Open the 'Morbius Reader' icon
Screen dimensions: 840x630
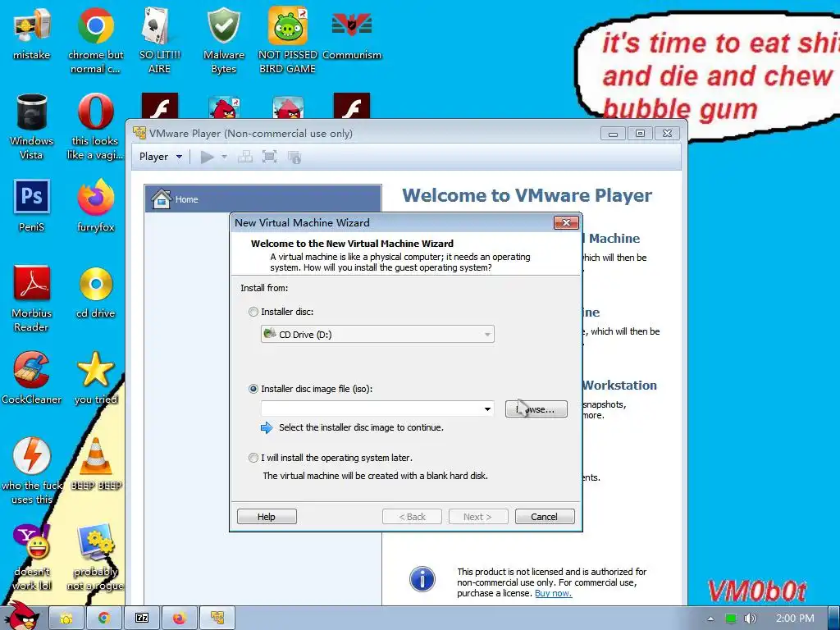[x=32, y=299]
